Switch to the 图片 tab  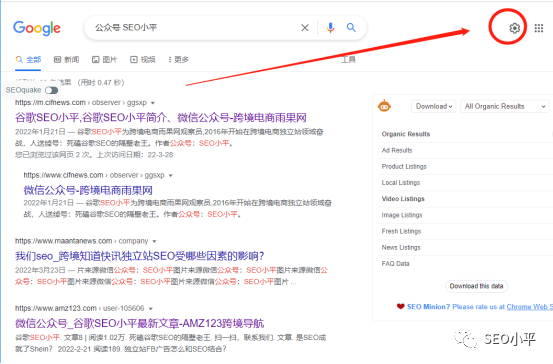(x=104, y=60)
